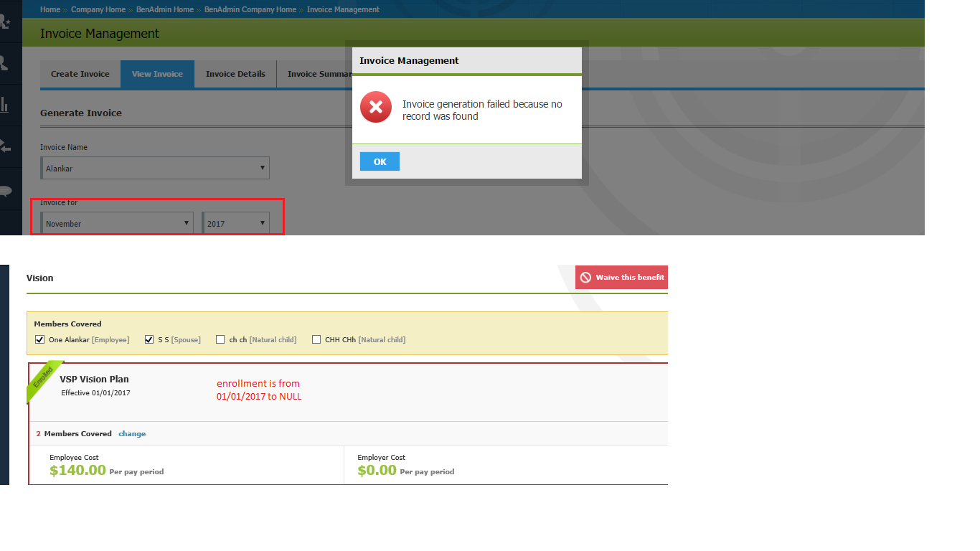Uncheck the S S Spouse checkbox

149,339
